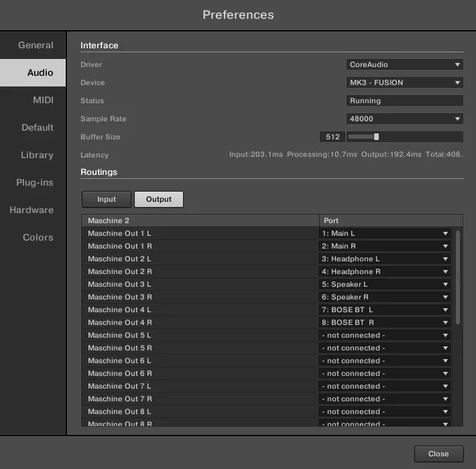Click the routings list vertical scrollbar
This screenshot has height=469, width=476.
(x=458, y=277)
